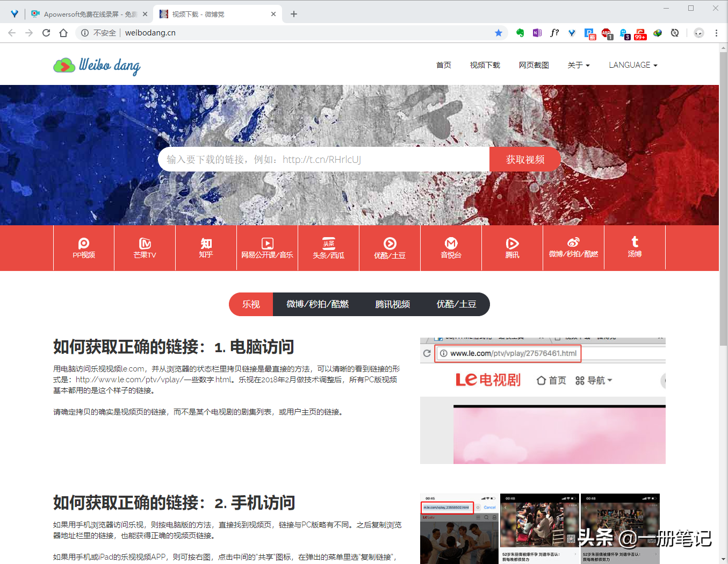The height and width of the screenshot is (564, 728).
Task: Select the 微博/秒拍/酷燃 tab
Action: pyautogui.click(x=318, y=304)
